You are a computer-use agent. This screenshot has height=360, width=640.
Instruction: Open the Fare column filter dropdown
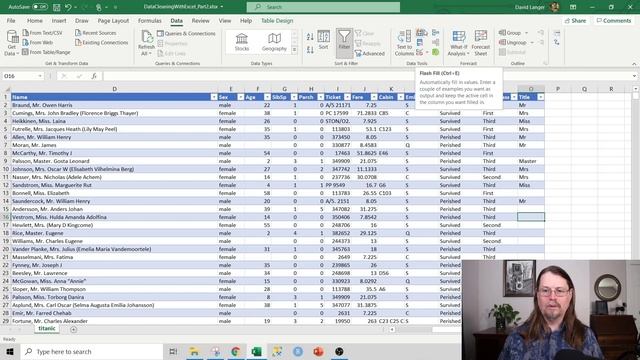[374, 97]
